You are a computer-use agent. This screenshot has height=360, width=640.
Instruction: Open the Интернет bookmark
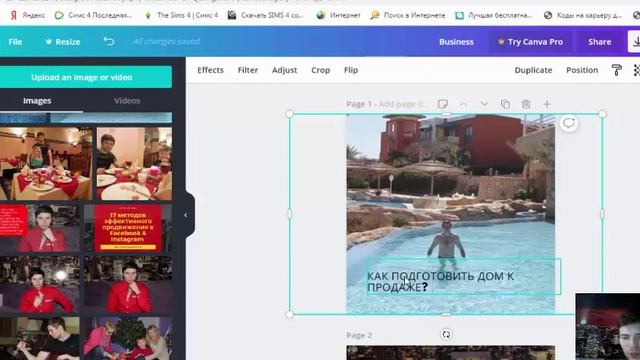tap(338, 15)
